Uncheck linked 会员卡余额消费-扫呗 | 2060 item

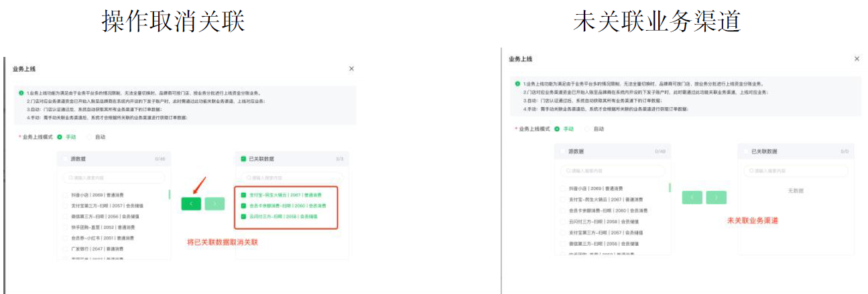tap(243, 206)
